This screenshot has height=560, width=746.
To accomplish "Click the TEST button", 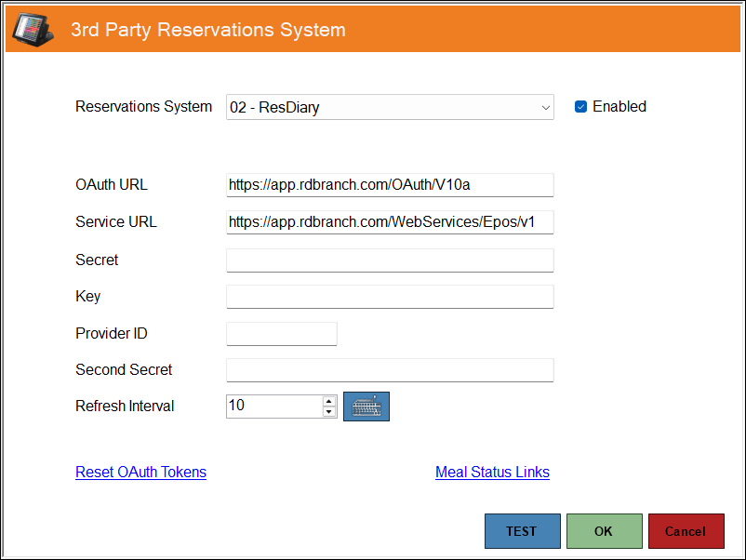I will tap(522, 531).
